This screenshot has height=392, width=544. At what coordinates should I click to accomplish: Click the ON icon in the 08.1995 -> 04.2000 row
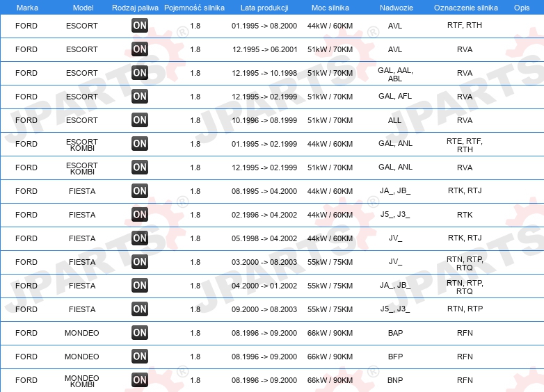140,190
